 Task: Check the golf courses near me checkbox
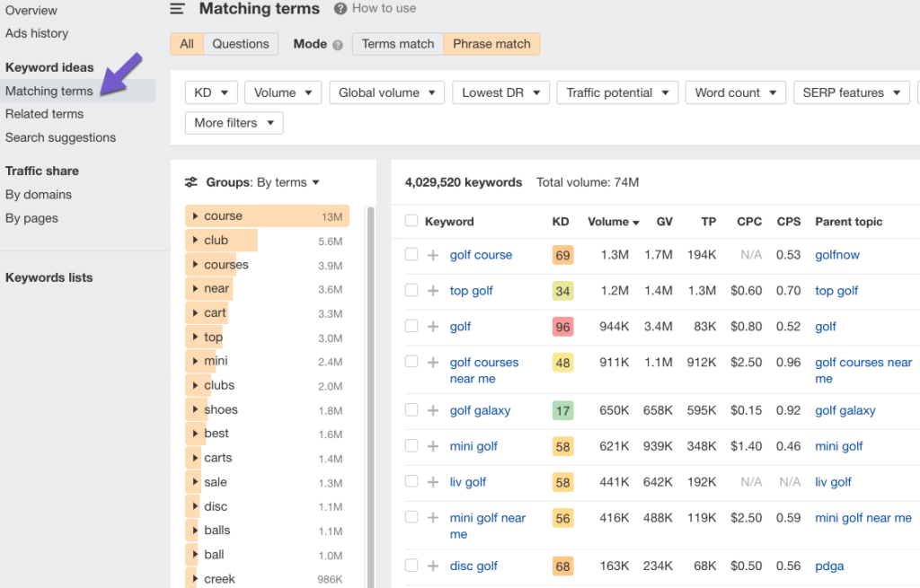click(411, 362)
